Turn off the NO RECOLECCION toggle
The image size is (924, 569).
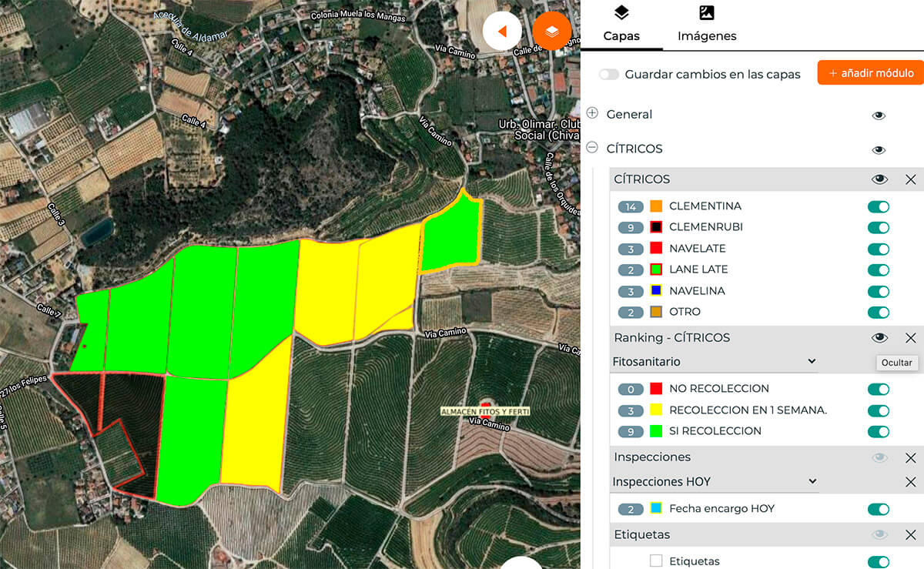[877, 389]
